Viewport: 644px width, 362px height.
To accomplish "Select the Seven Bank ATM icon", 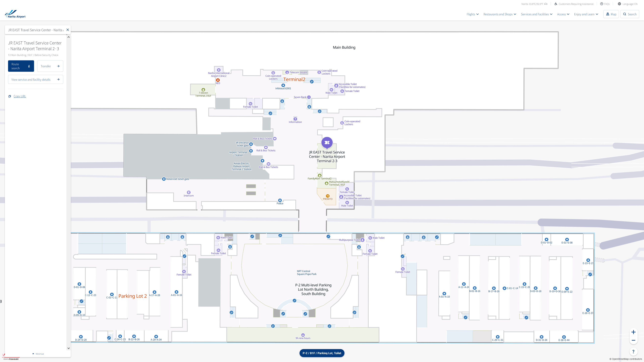I will coord(309,97).
